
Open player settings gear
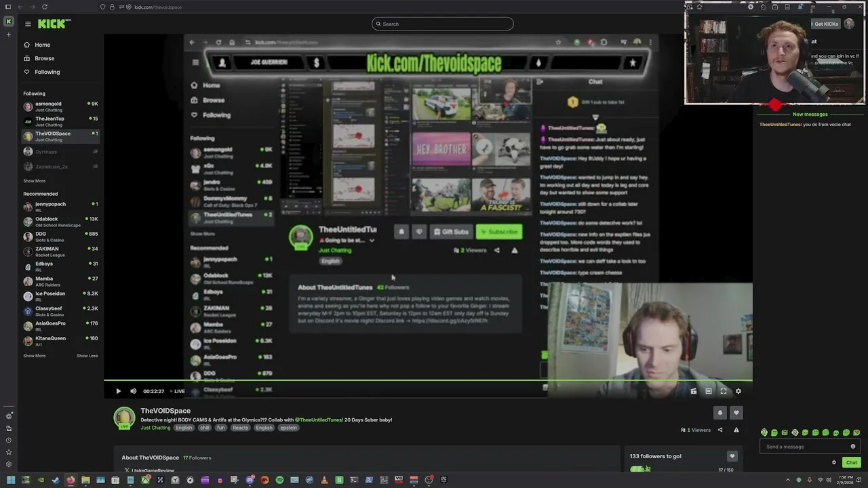click(738, 391)
